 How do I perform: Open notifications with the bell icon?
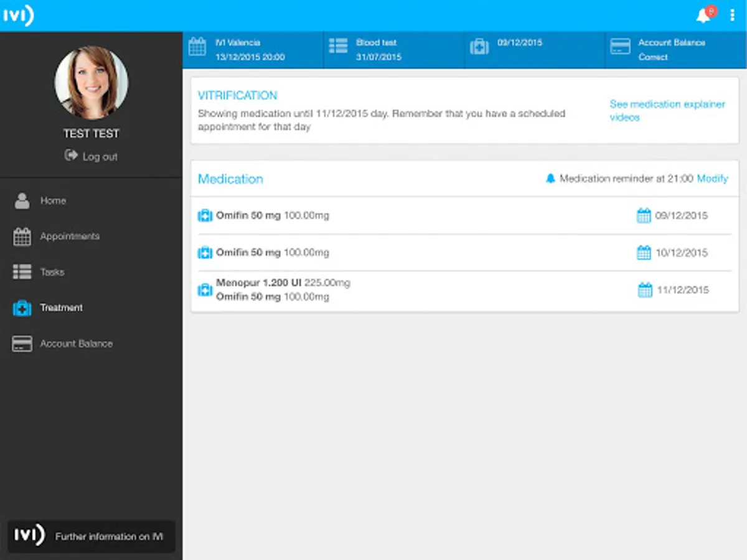(703, 15)
